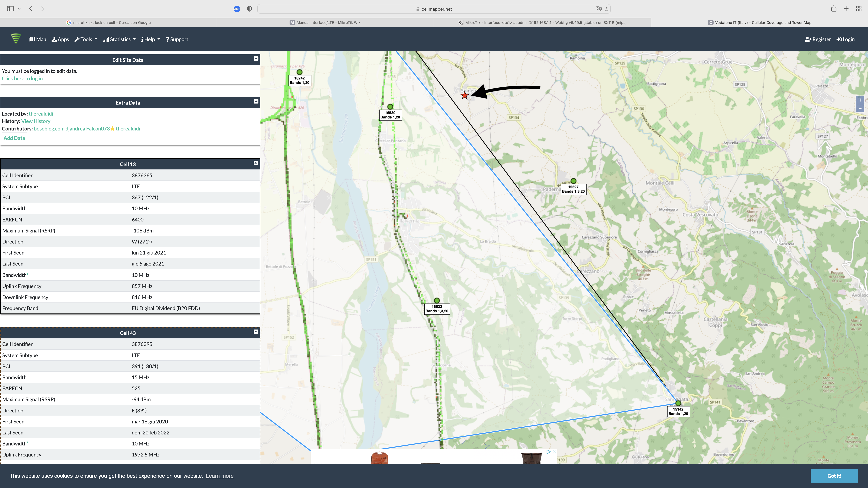Collapse the Edit Site Data panel
868x488 pixels.
(x=256, y=59)
